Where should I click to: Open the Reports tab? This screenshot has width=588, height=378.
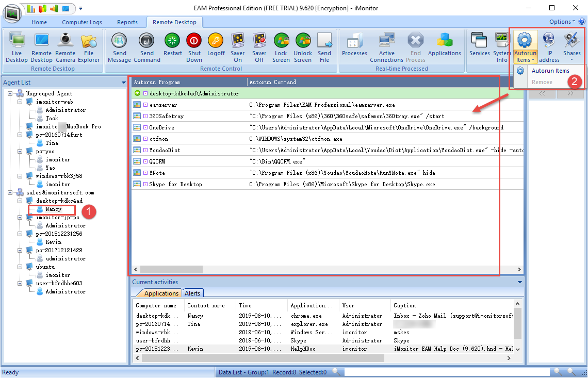(127, 22)
